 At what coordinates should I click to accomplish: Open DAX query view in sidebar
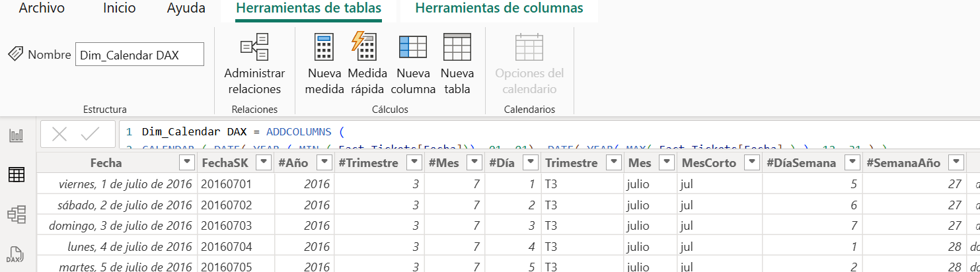click(16, 254)
